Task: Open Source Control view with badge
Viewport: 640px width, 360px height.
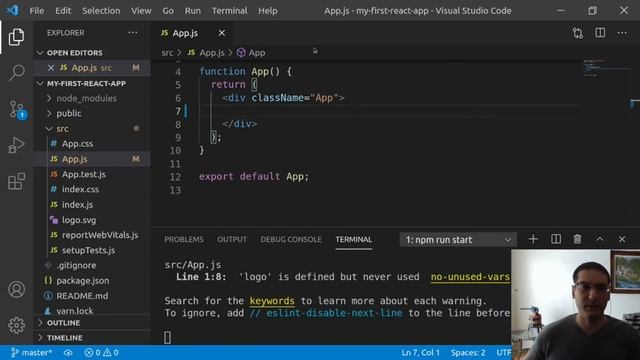Action: click(x=17, y=109)
